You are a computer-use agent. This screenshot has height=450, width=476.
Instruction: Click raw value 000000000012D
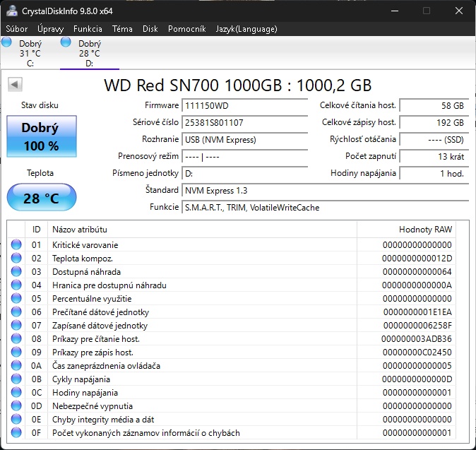(x=417, y=259)
